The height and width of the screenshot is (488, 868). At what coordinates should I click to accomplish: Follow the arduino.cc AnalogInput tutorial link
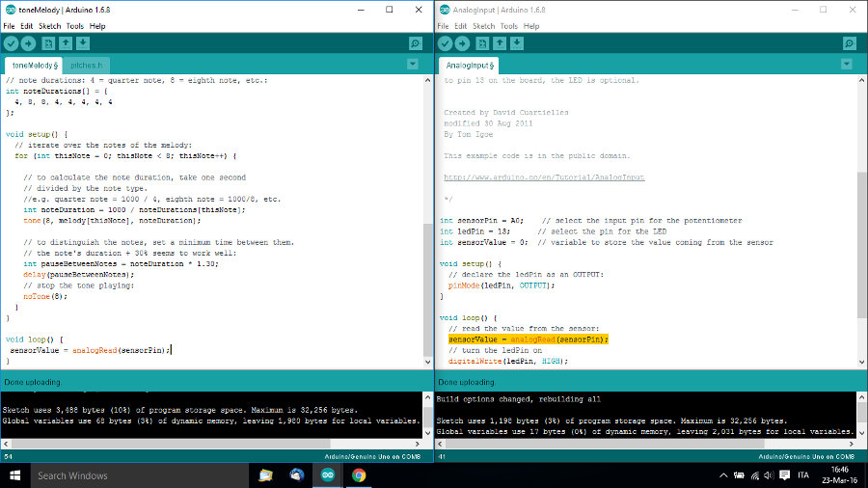pyautogui.click(x=544, y=177)
